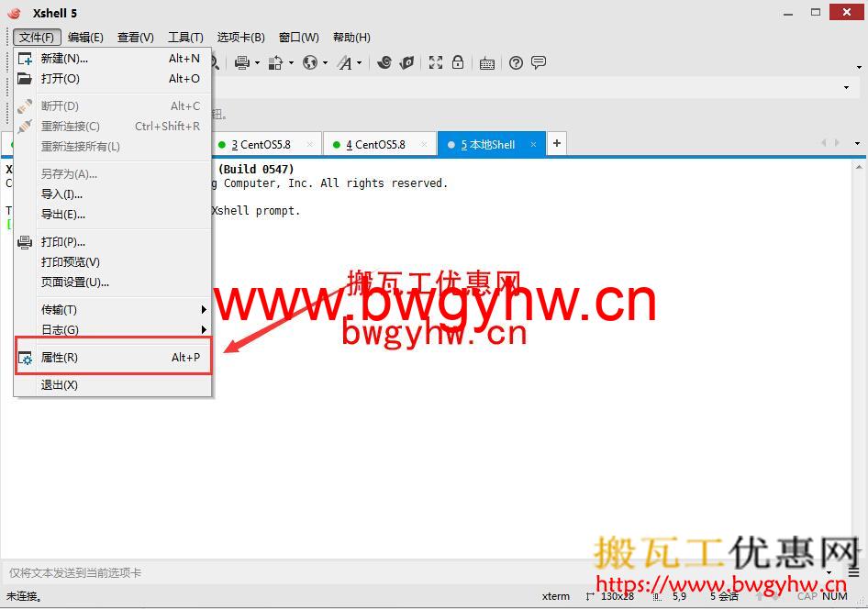The width and height of the screenshot is (868, 609).
Task: Open the font dropdown arrow
Action: 360,63
